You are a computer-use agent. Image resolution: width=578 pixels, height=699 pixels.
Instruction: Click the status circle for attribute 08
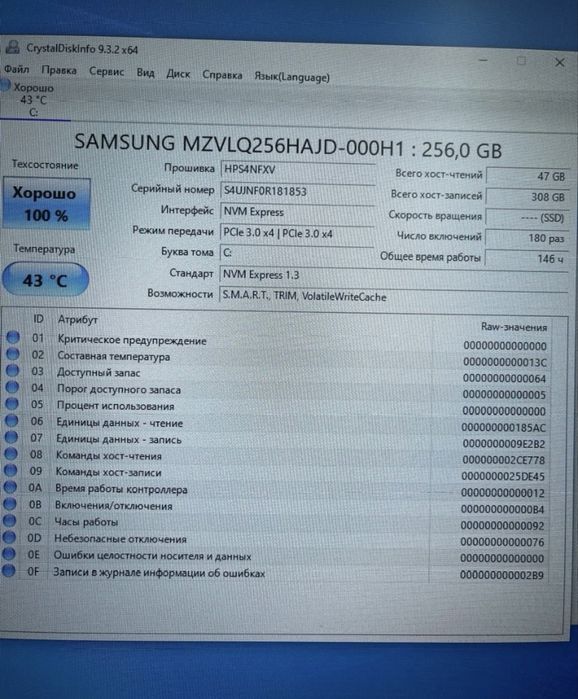pos(10,454)
